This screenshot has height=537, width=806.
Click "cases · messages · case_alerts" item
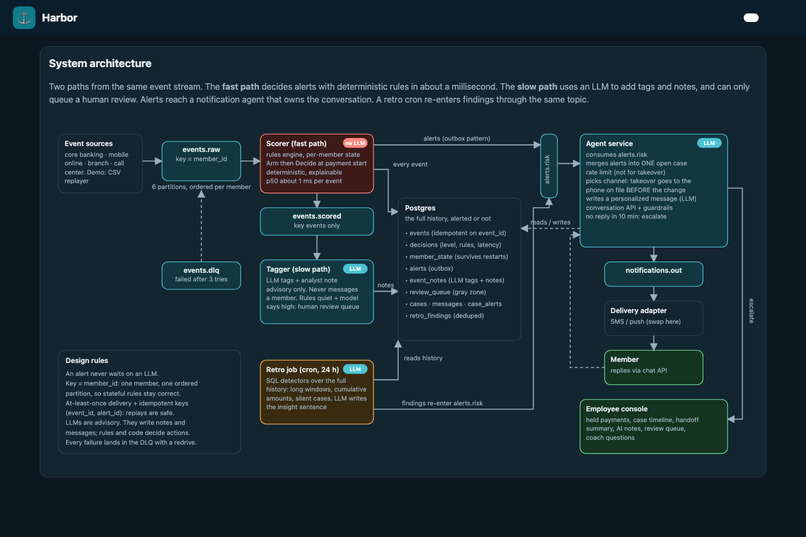tap(455, 304)
